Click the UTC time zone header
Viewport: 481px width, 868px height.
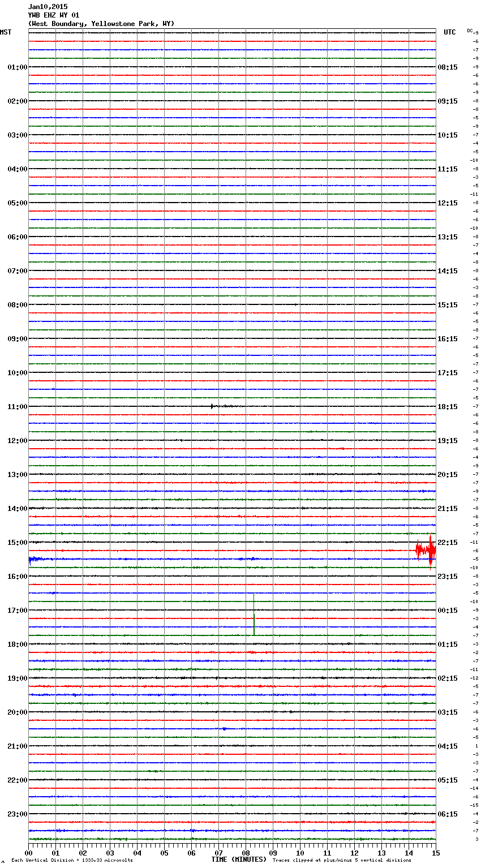[449, 32]
